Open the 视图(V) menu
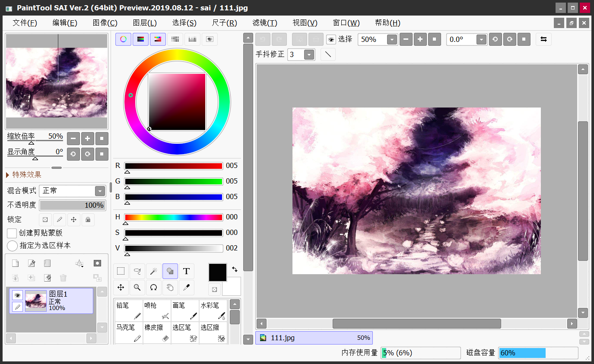This screenshot has width=594, height=364. click(305, 23)
